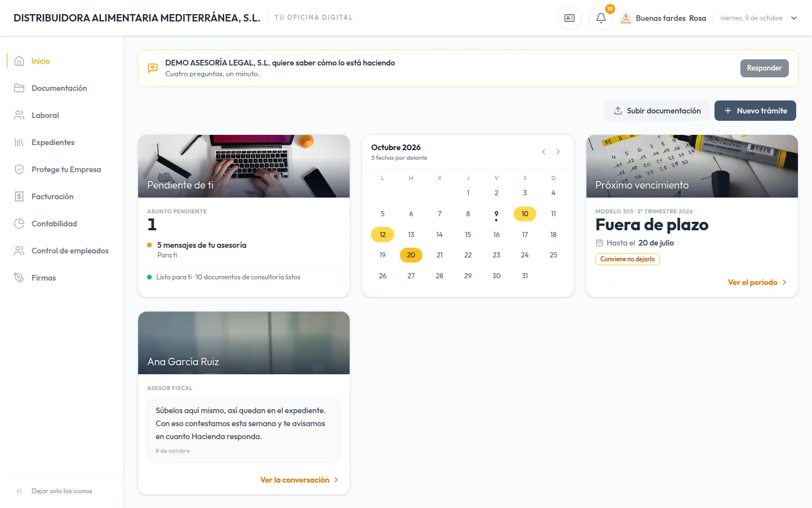This screenshot has width=812, height=508.
Task: Open the contact card icon in header
Action: pos(570,18)
